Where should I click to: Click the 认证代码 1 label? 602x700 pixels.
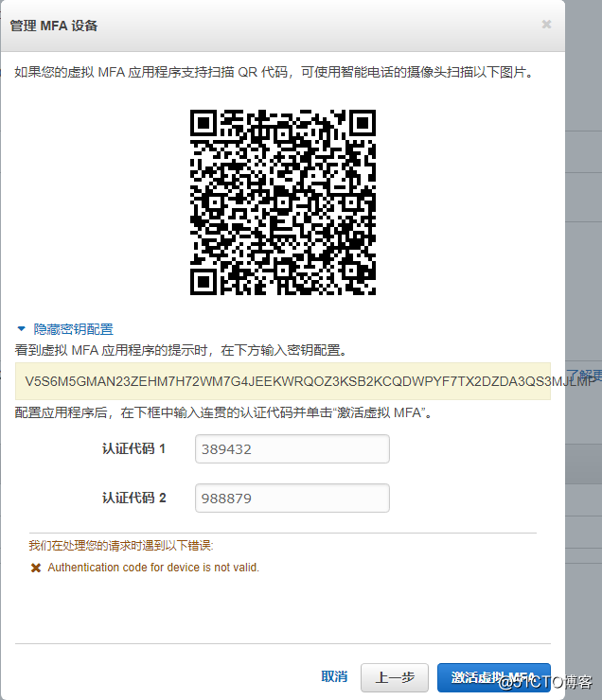(134, 448)
